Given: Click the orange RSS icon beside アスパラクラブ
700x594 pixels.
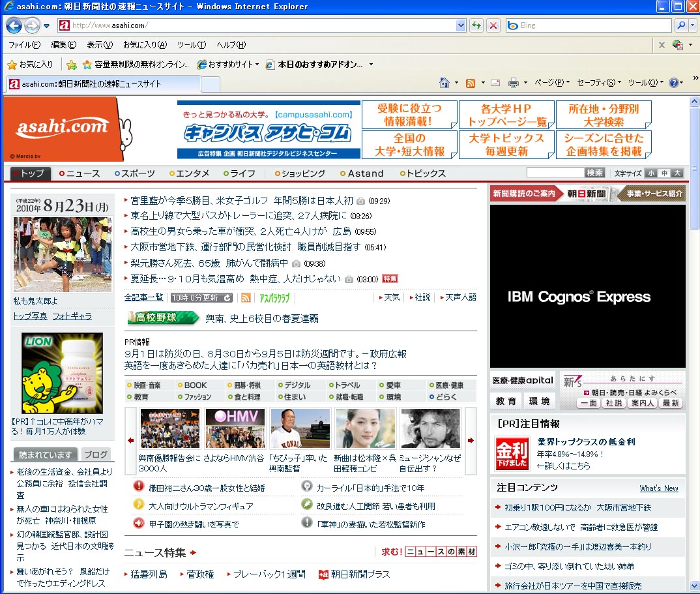Looking at the screenshot, I should 246,298.
